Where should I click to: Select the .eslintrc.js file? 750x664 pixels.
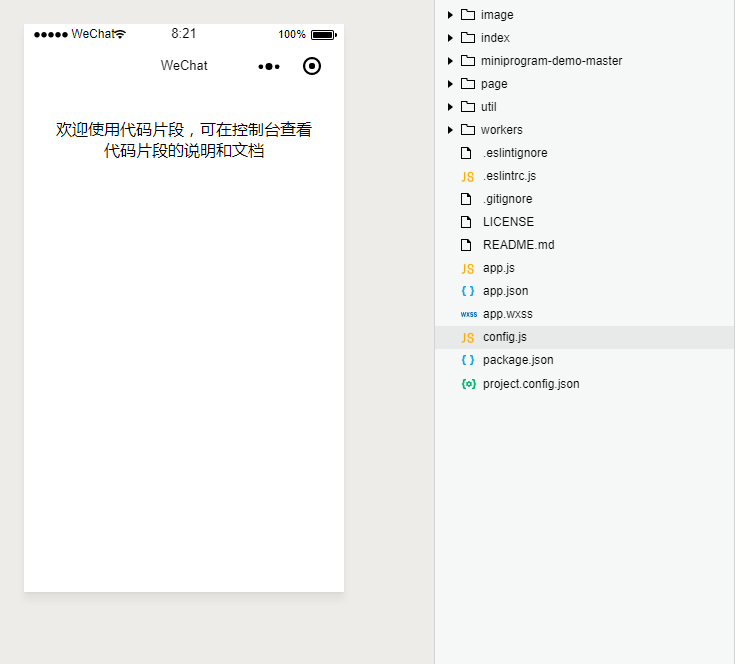(585, 176)
